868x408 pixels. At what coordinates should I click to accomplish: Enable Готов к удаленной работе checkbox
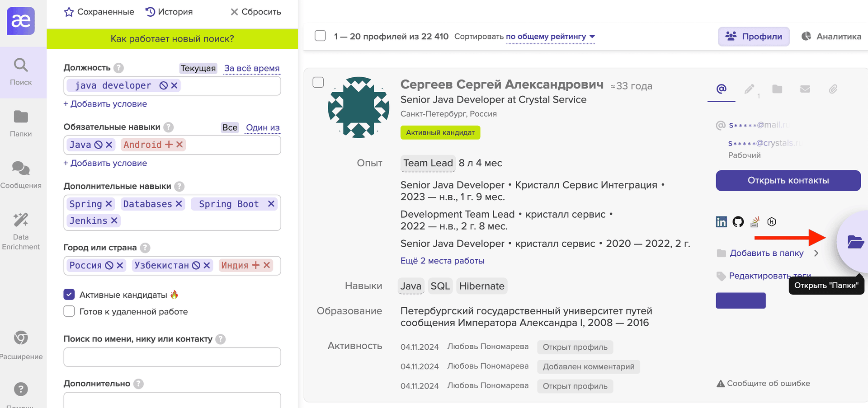(69, 311)
